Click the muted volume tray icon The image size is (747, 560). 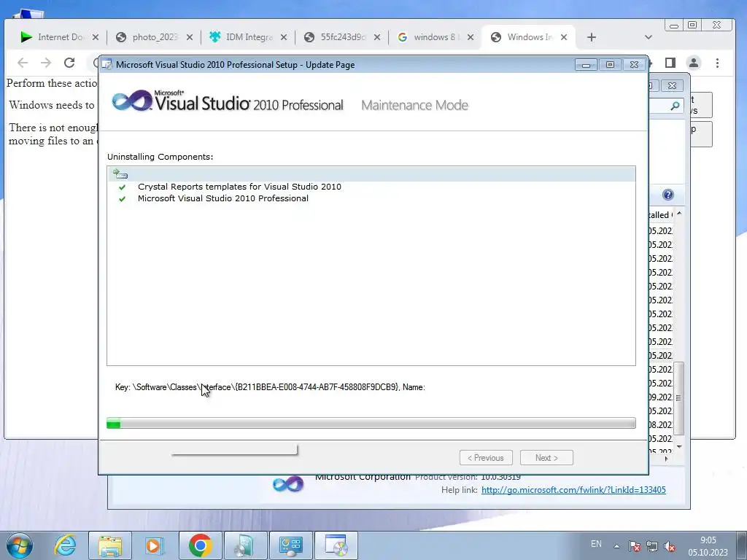670,546
